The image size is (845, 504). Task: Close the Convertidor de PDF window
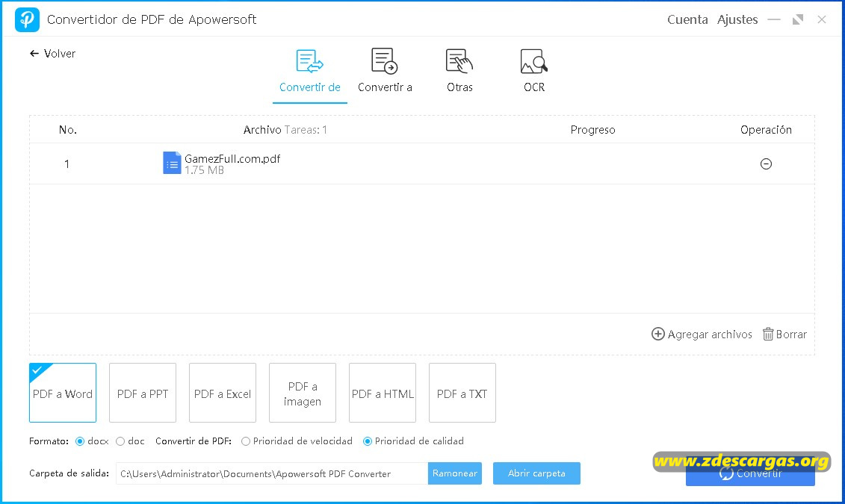point(822,20)
